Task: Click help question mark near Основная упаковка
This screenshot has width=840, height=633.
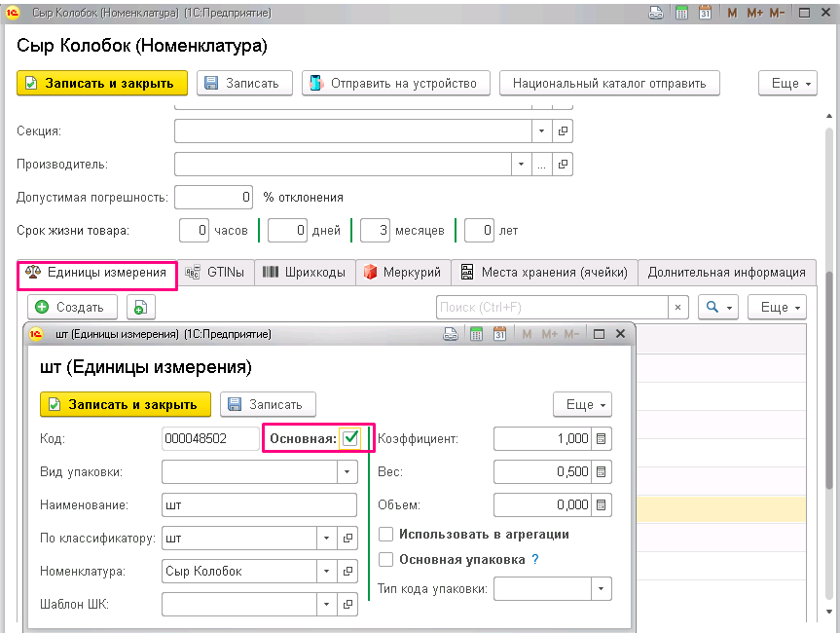Action: point(534,560)
